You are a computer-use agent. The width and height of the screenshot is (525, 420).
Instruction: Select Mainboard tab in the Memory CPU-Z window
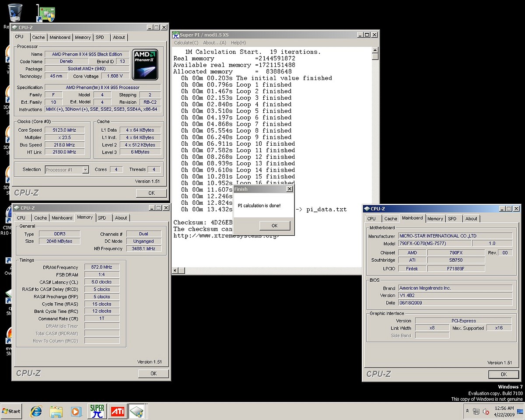pyautogui.click(x=62, y=218)
